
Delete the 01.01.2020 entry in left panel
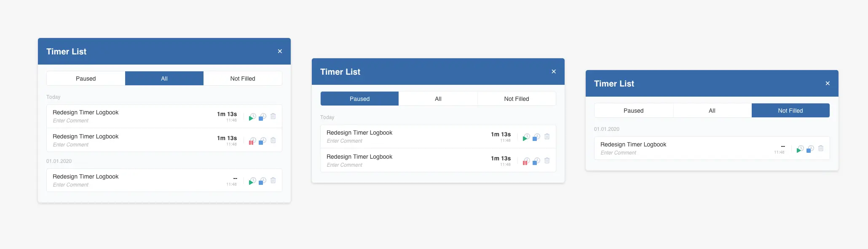(273, 181)
